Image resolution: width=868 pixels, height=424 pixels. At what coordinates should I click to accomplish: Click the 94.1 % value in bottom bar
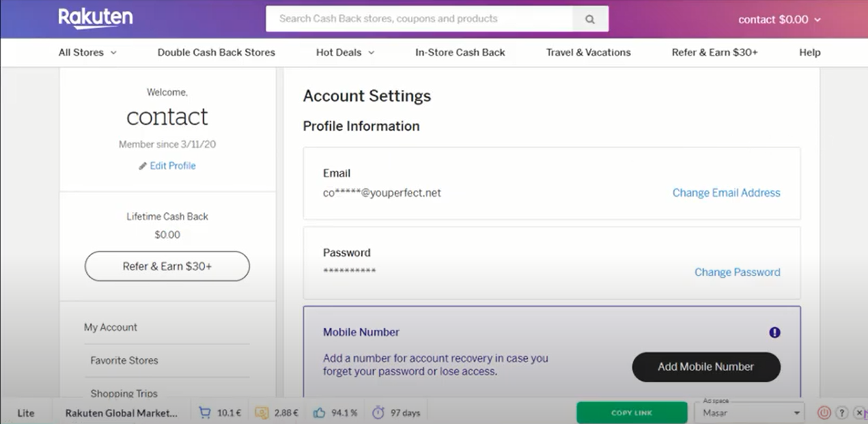344,413
